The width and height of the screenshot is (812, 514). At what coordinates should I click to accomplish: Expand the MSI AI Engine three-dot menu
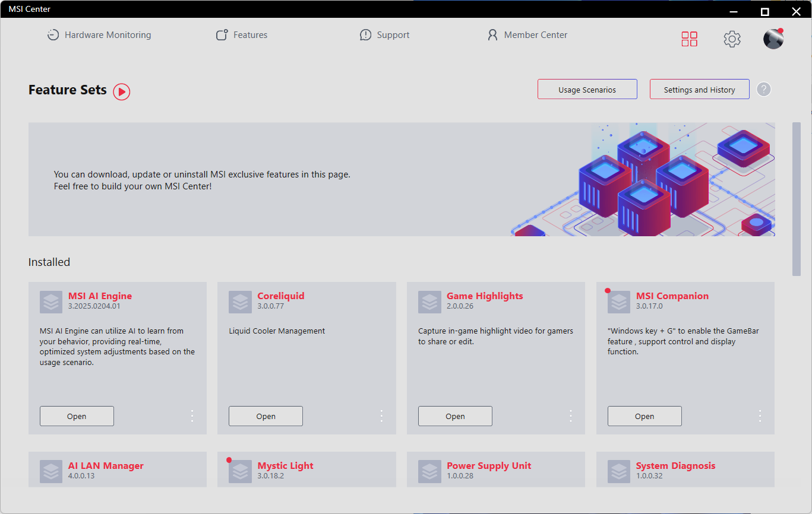pos(192,416)
